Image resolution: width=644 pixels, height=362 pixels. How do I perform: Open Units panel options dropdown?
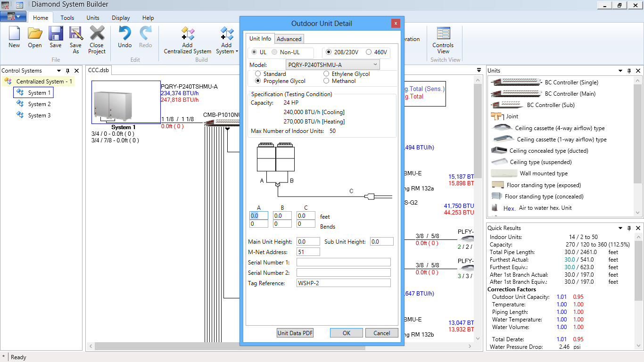tap(620, 71)
